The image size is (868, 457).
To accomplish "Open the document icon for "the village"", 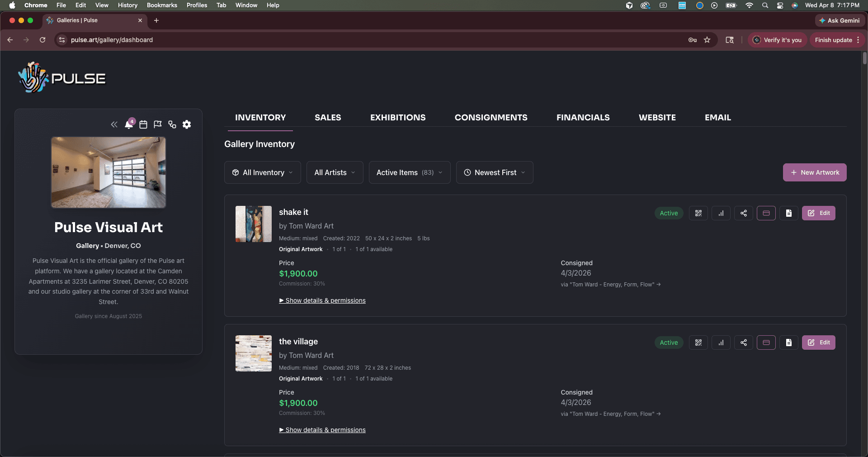I will click(788, 343).
